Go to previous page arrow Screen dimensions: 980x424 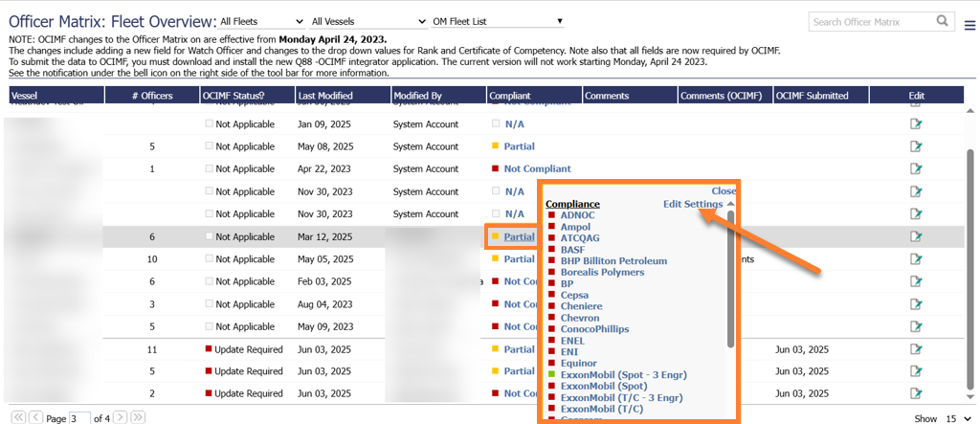[x=35, y=417]
